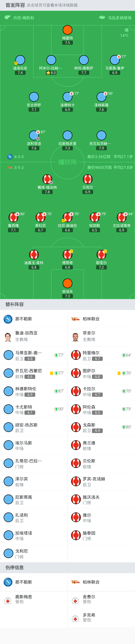This screenshot has width=135, height=644.
Task: Select goalkeeper 容诺夫's orange jersey
Action: point(67,283)
